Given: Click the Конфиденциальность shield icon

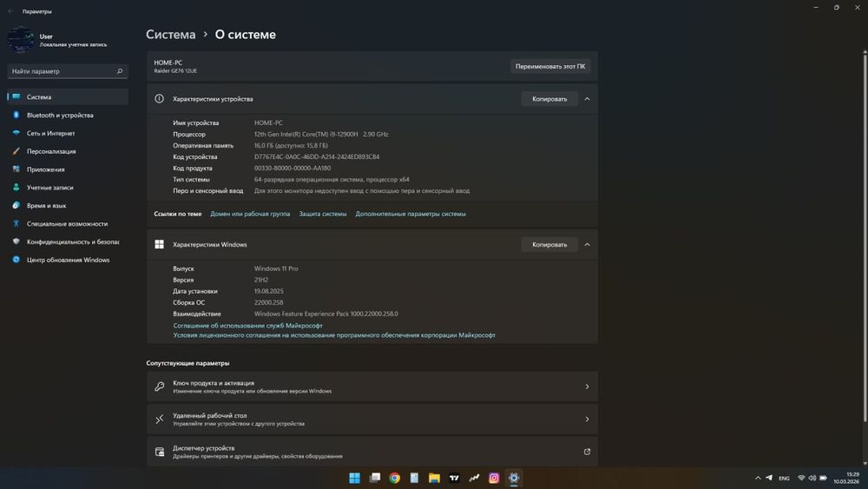Looking at the screenshot, I should pyautogui.click(x=16, y=241).
